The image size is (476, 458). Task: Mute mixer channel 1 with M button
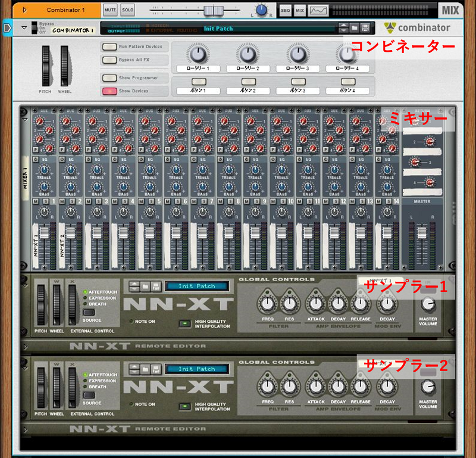click(36, 201)
